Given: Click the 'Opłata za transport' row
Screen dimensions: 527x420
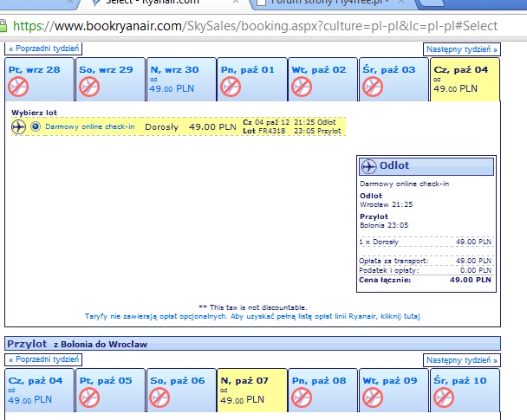Looking at the screenshot, I should tap(426, 261).
